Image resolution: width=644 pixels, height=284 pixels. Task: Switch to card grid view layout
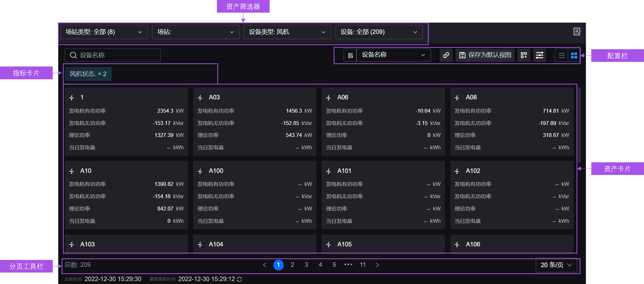tap(574, 55)
